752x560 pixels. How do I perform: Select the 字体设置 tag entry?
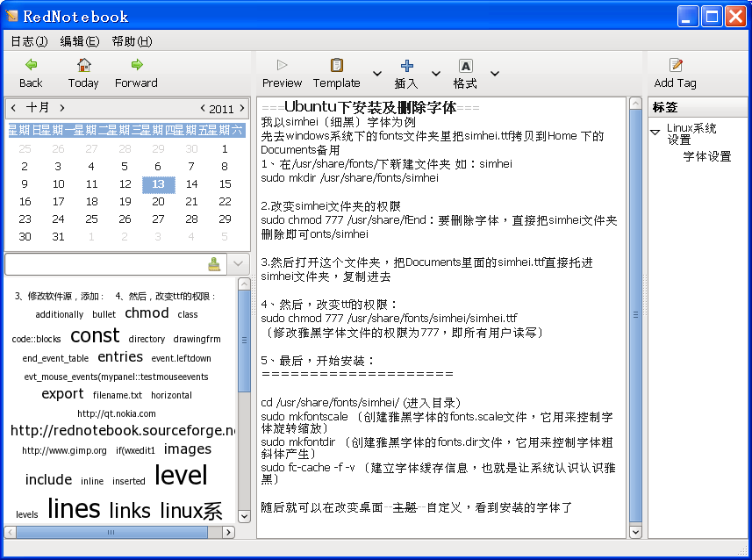point(707,156)
